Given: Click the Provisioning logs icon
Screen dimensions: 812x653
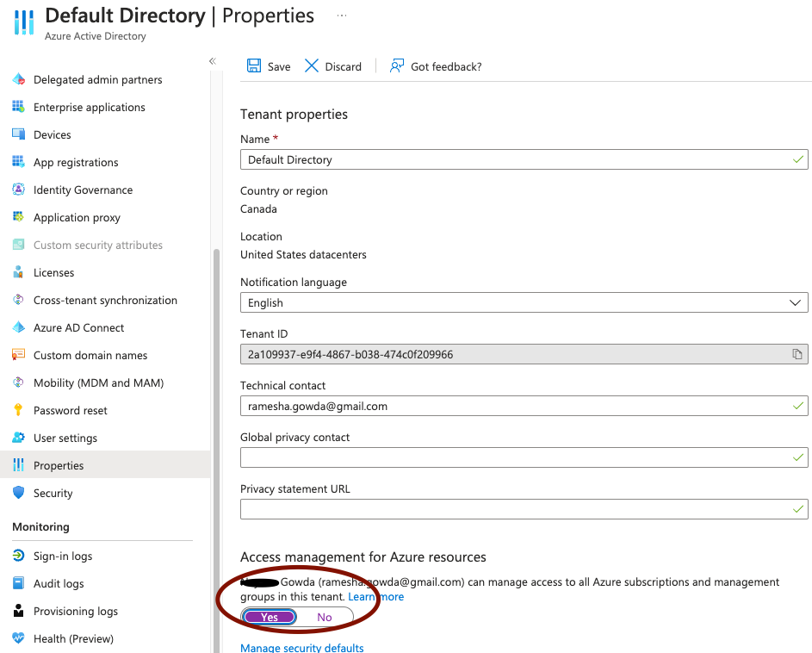Looking at the screenshot, I should pos(19,611).
